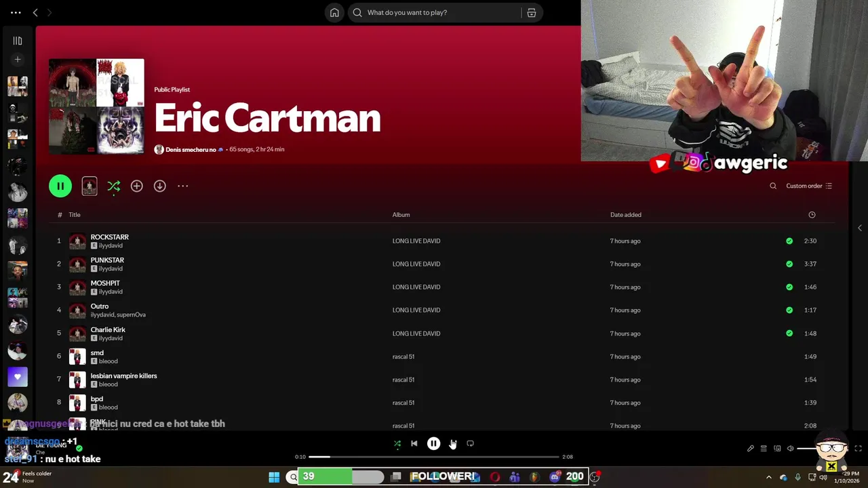Click the smd track cover thumbnail

click(x=77, y=357)
